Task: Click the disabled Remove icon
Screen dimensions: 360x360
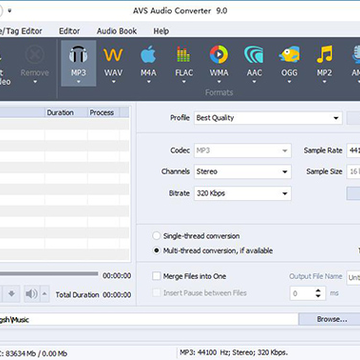Action: click(35, 55)
